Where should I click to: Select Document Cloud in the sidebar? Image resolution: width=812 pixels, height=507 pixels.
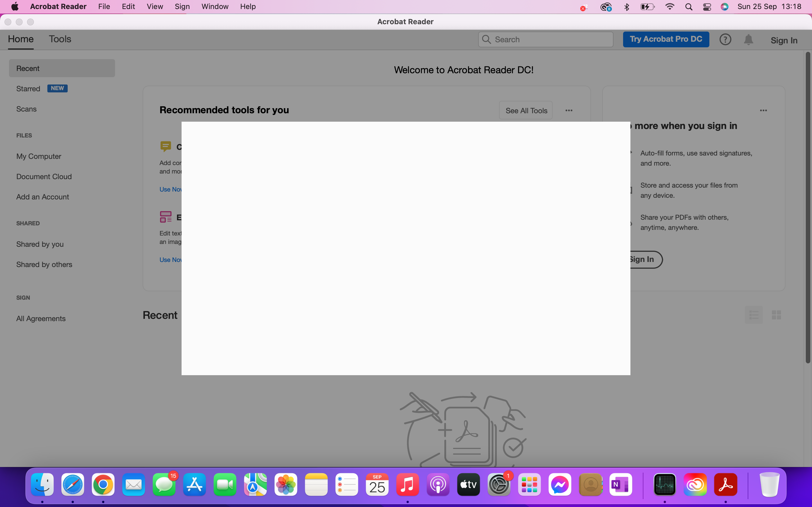click(x=44, y=176)
